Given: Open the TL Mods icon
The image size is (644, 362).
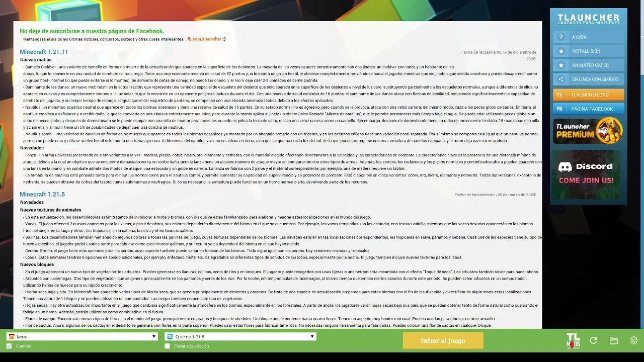Looking at the screenshot, I should click(573, 340).
